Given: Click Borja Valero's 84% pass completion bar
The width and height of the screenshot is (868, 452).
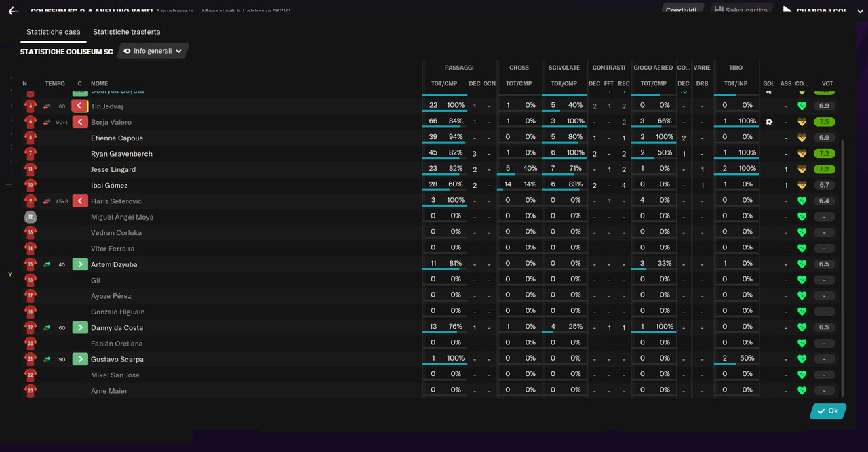Looking at the screenshot, I should click(445, 127).
